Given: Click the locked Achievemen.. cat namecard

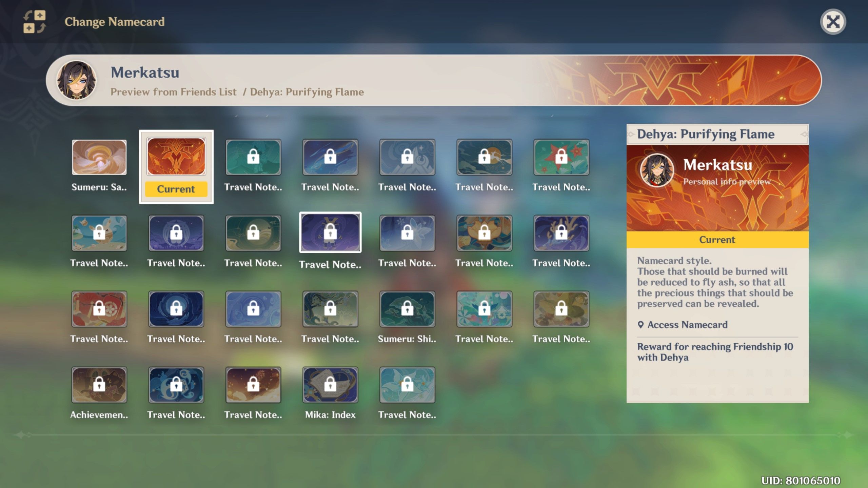Looking at the screenshot, I should click(x=99, y=385).
